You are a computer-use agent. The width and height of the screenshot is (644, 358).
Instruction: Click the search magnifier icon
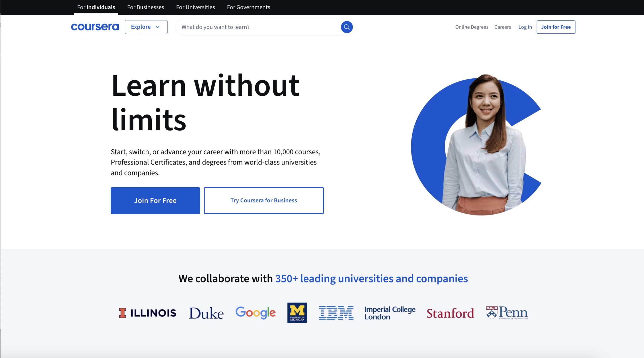coord(347,27)
